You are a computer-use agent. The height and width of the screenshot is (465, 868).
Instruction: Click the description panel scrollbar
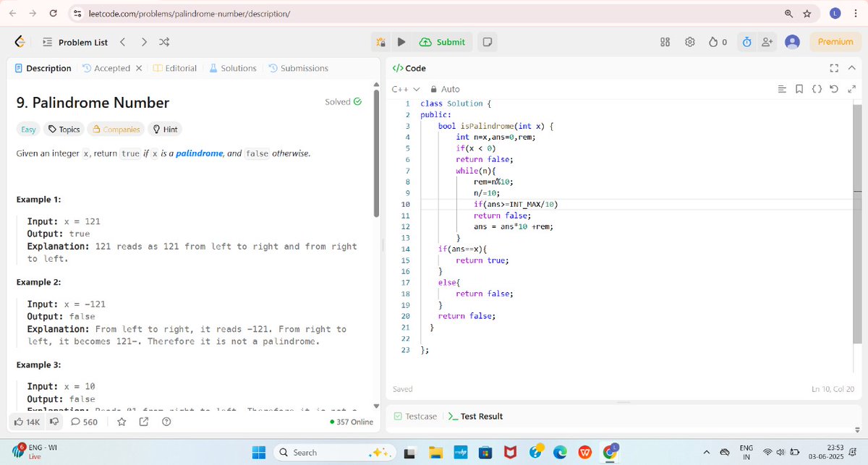pos(375,152)
